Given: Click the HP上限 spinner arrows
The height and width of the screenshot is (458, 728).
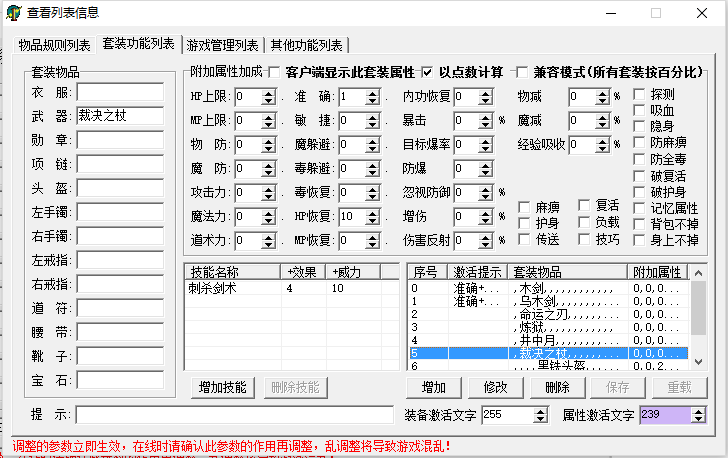Looking at the screenshot, I should click(269, 97).
